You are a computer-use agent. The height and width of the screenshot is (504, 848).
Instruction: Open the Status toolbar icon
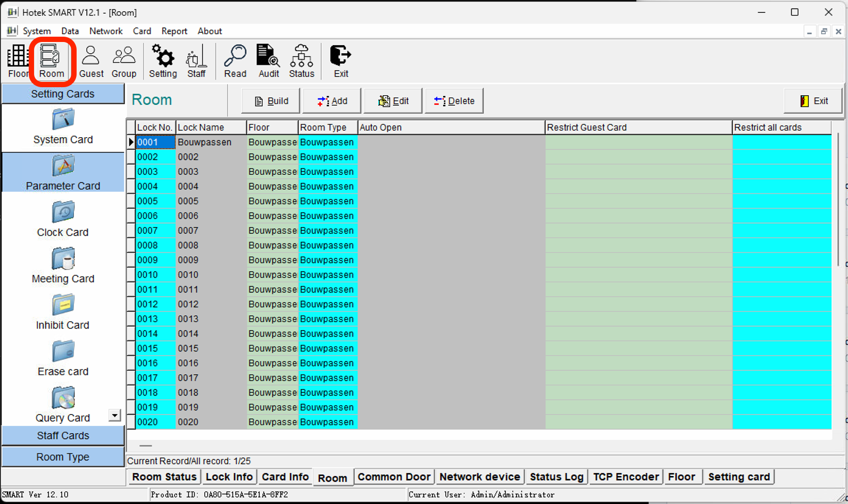click(302, 61)
